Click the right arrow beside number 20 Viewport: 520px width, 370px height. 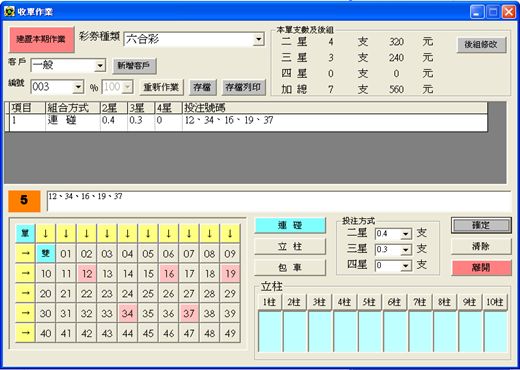pyautogui.click(x=25, y=293)
